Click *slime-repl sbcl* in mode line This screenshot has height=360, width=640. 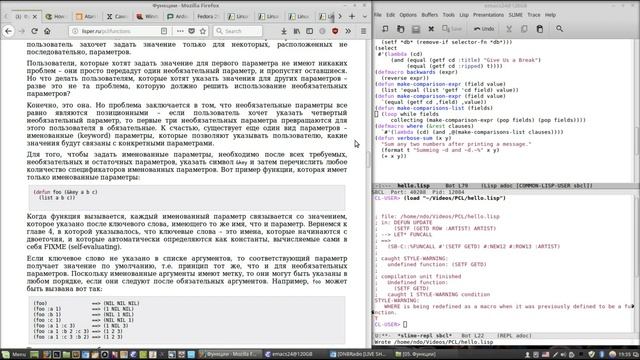[x=424, y=336]
